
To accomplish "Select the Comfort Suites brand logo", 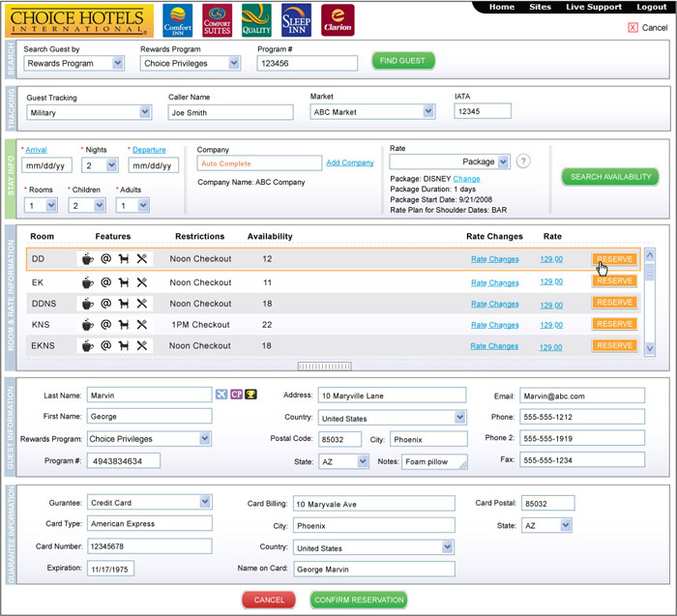I will [218, 20].
